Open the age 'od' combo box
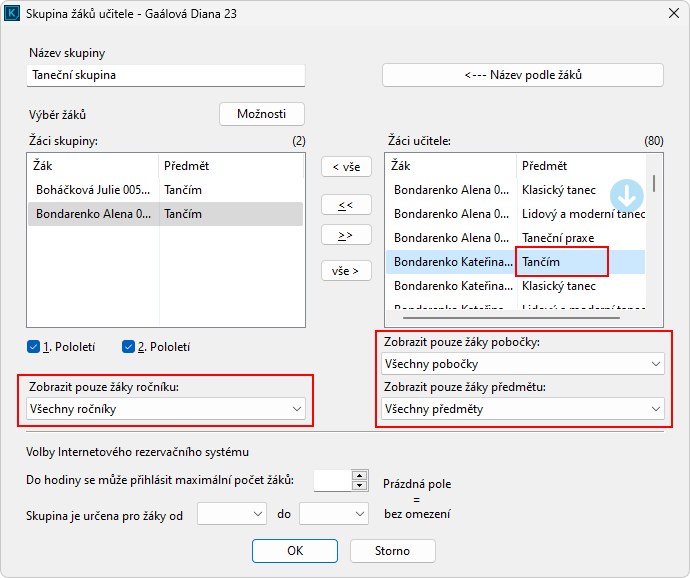The image size is (690, 578). pos(232,513)
